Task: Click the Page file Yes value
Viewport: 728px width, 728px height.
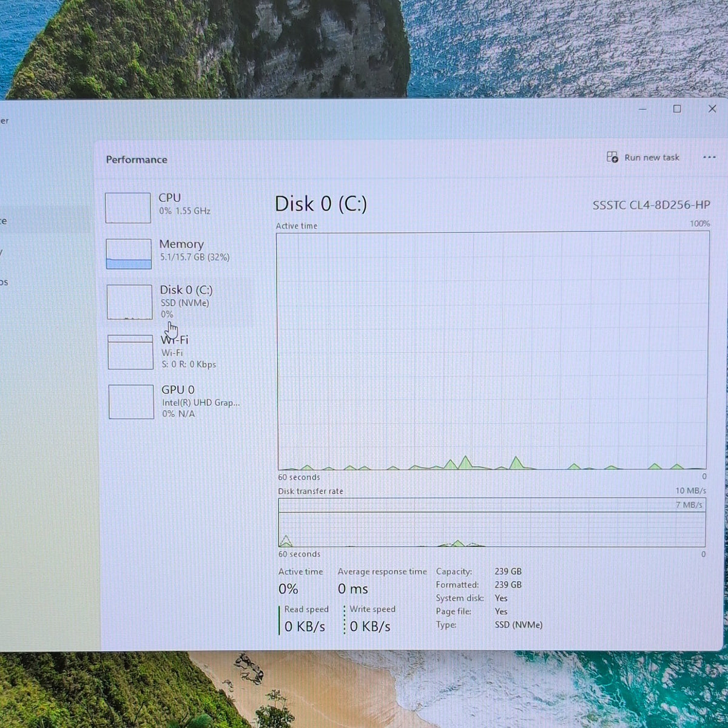Action: pos(501,612)
